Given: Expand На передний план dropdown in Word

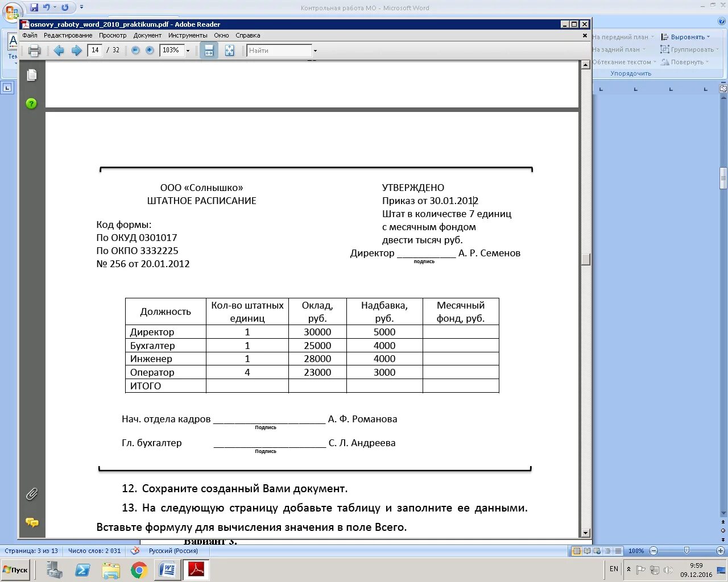Looking at the screenshot, I should 652,37.
